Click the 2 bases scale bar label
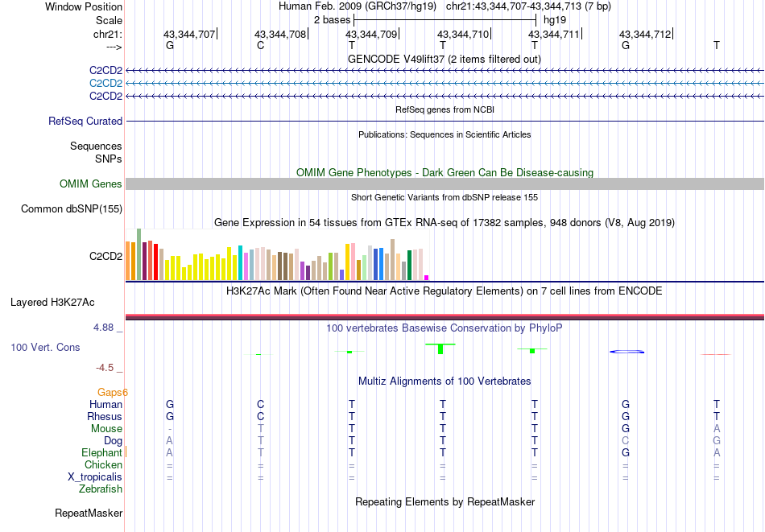The width and height of the screenshot is (765, 532). [332, 20]
